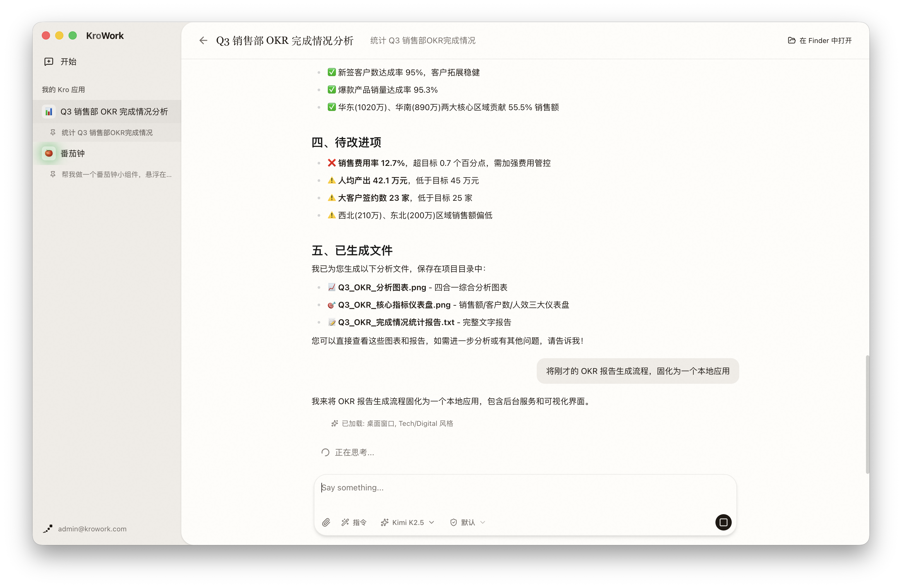Click the chevron next to 默认

[x=483, y=522]
